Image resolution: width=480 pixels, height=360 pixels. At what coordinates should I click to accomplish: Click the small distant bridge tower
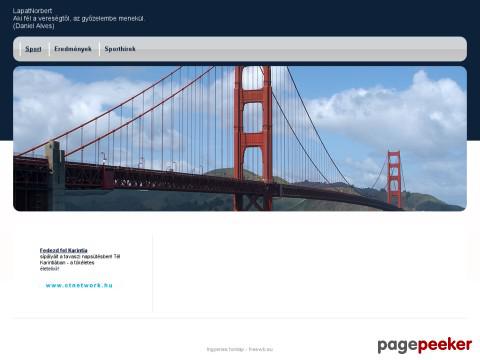tap(394, 179)
